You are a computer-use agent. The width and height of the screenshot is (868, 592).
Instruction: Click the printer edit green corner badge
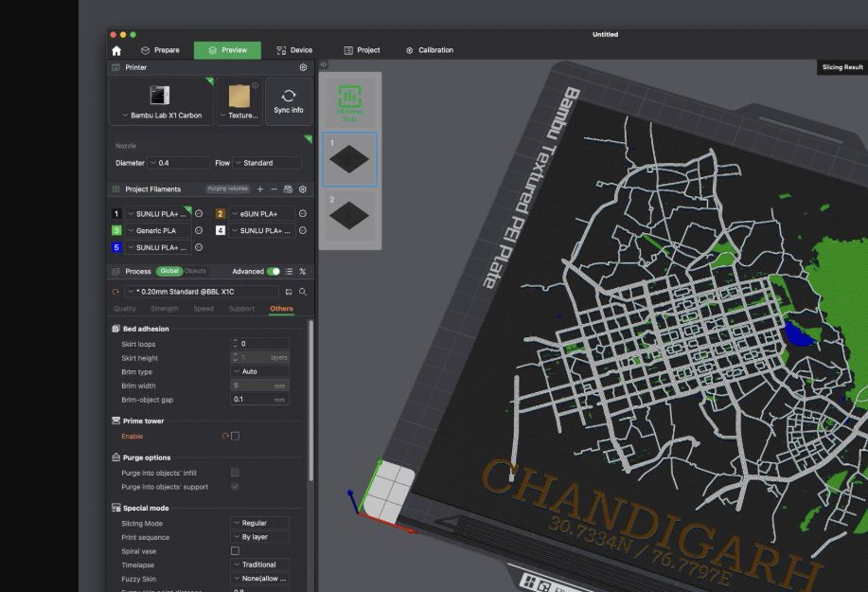[209, 81]
